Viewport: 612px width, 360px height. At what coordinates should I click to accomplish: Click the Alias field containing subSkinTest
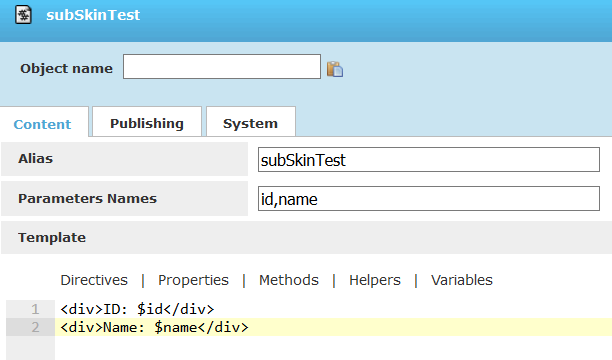(429, 159)
